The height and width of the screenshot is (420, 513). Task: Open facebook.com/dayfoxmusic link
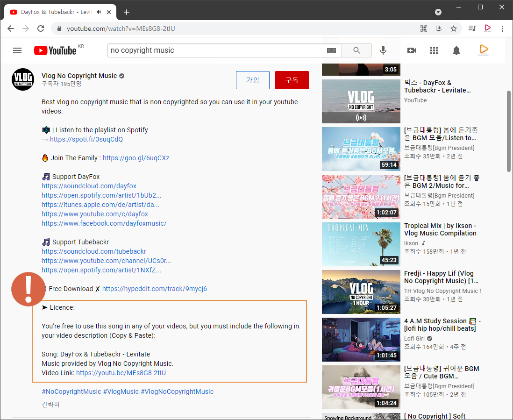104,223
